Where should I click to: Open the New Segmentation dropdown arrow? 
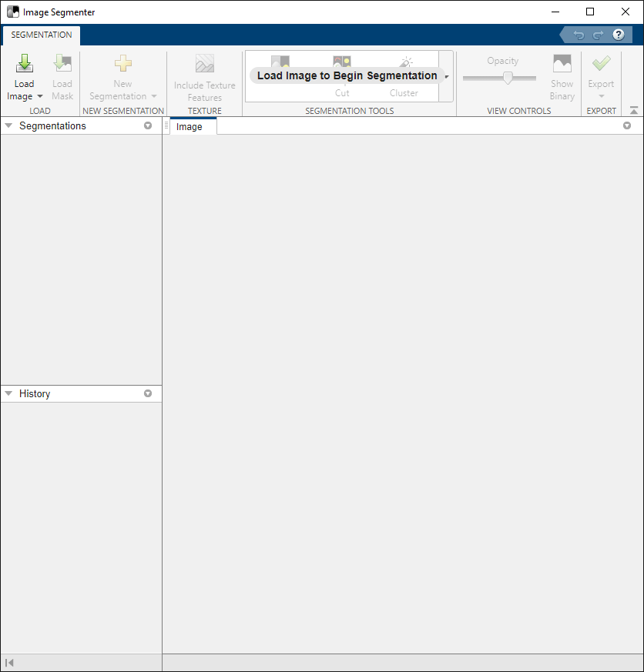click(154, 96)
